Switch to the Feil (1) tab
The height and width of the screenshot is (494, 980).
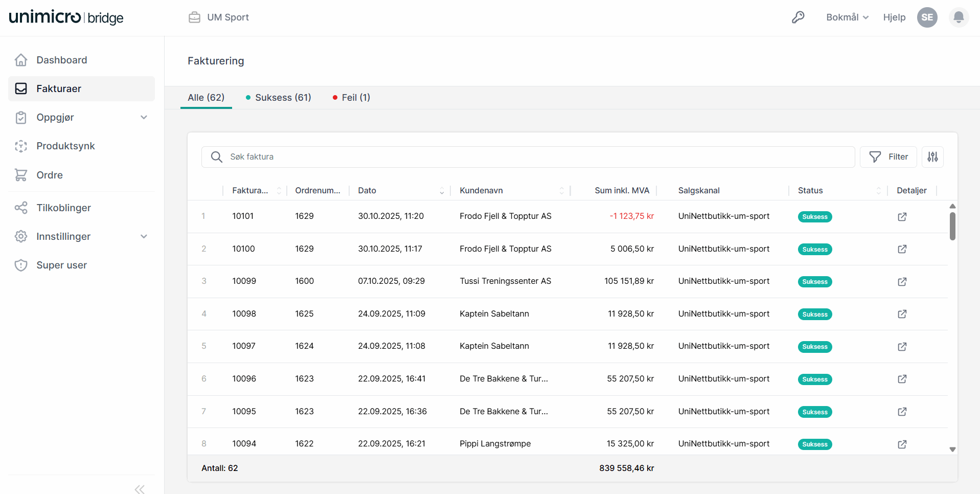coord(352,98)
